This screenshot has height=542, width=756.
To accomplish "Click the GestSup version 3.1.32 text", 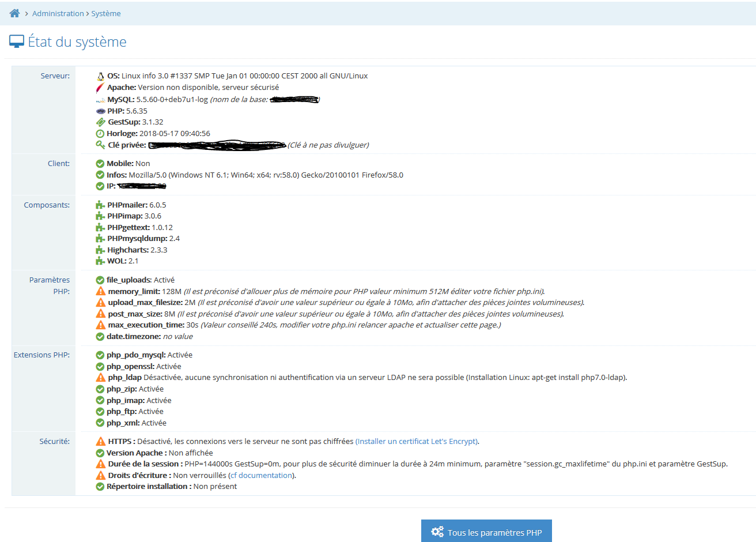I will [x=153, y=122].
